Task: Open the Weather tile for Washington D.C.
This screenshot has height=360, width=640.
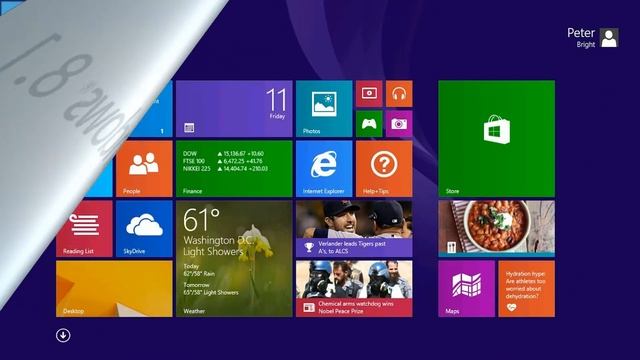Action: pos(234,259)
